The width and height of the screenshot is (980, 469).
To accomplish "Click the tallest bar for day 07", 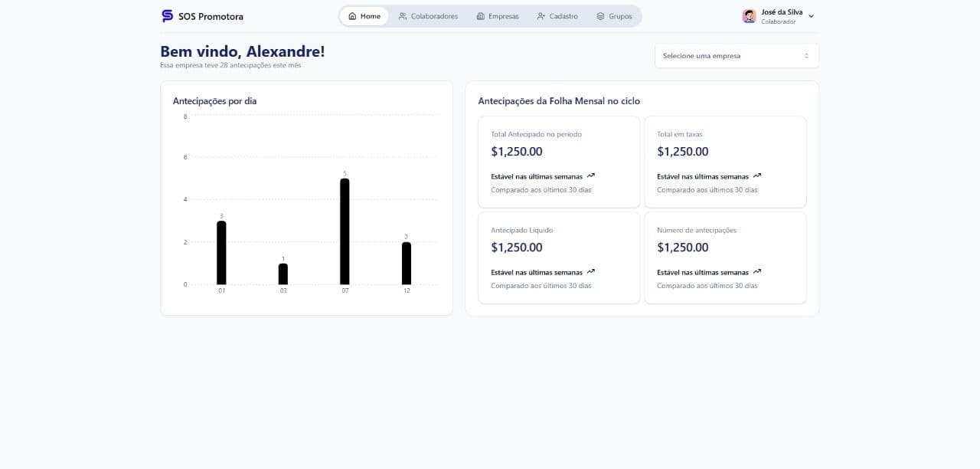I will pos(345,231).
